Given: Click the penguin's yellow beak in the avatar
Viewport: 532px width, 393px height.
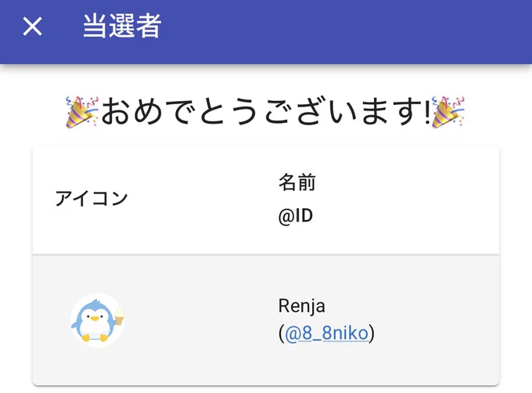Looking at the screenshot, I should click(95, 319).
